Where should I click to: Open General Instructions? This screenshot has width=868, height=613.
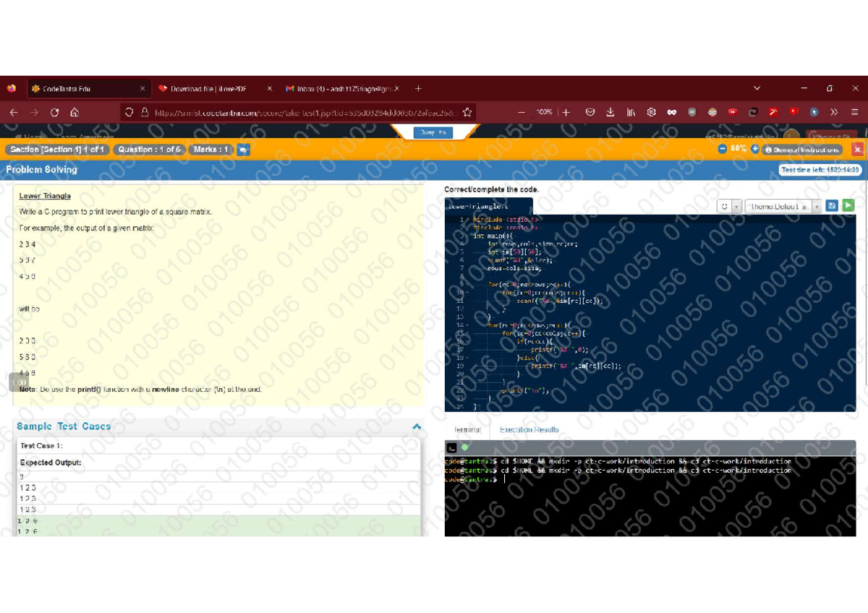pyautogui.click(x=803, y=150)
